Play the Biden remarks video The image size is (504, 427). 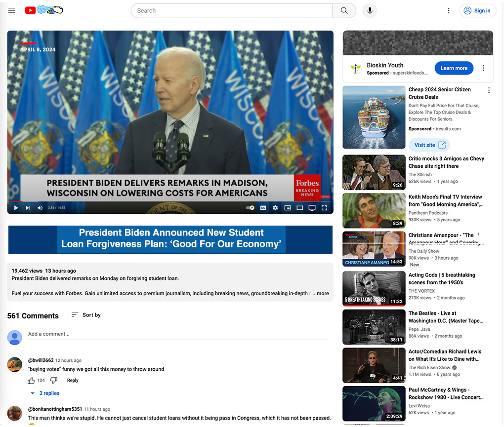16,208
